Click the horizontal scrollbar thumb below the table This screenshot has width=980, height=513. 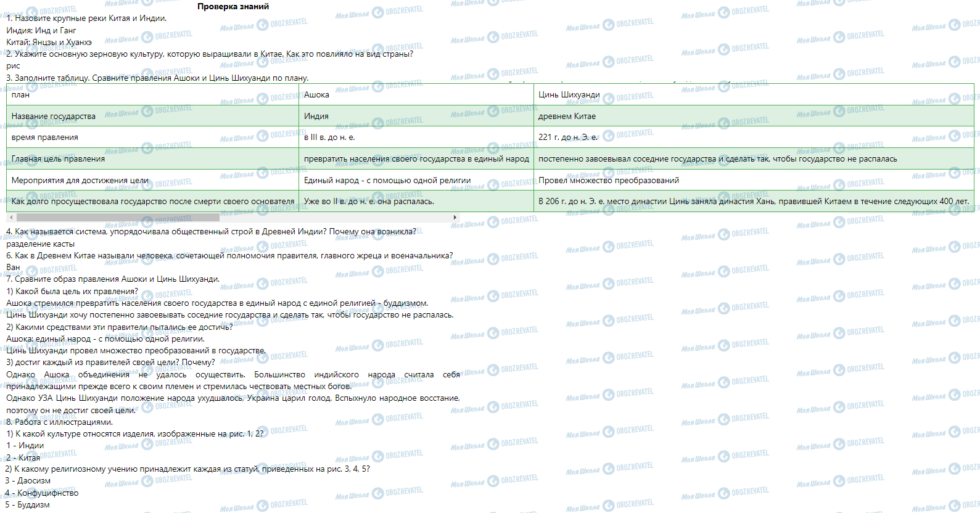coord(117,218)
